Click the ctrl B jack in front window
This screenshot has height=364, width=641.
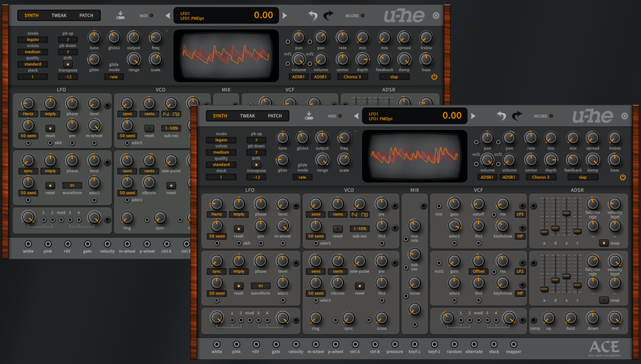375,345
